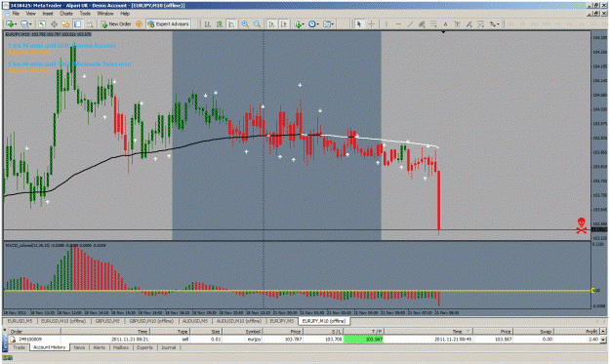This screenshot has height=364, width=610.
Task: Select the Crosshair tool
Action: pos(371,24)
